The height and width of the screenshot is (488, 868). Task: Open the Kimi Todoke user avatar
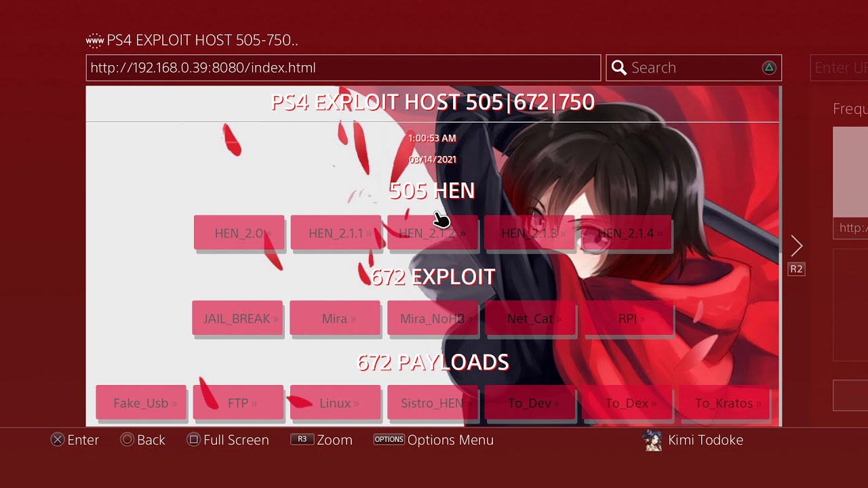(x=652, y=440)
